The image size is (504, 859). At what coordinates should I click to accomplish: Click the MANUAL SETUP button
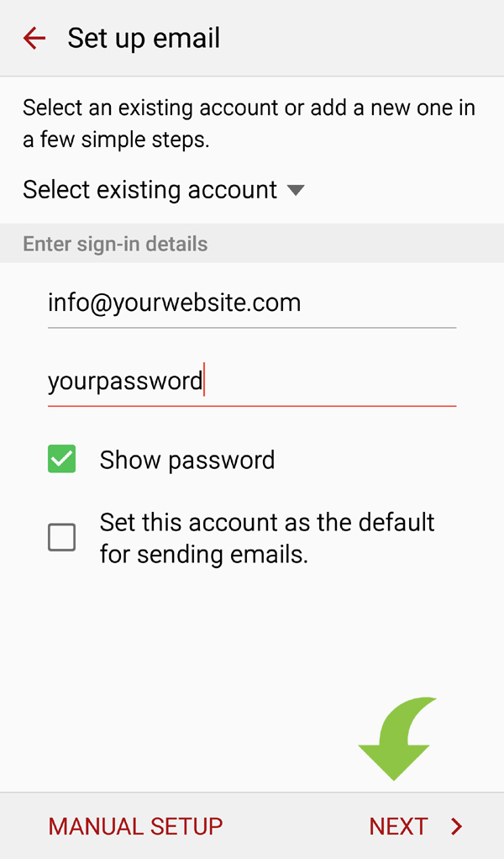coord(135,826)
